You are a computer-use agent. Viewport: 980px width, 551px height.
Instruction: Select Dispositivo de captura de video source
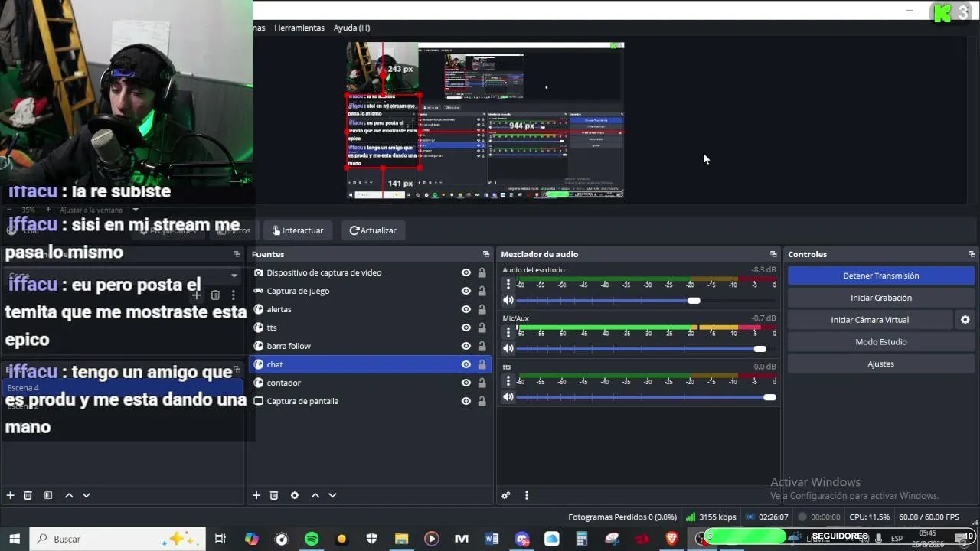coord(324,272)
